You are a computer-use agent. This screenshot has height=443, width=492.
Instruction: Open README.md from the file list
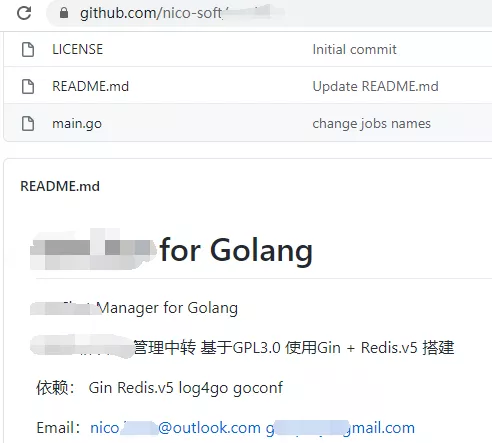click(90, 86)
